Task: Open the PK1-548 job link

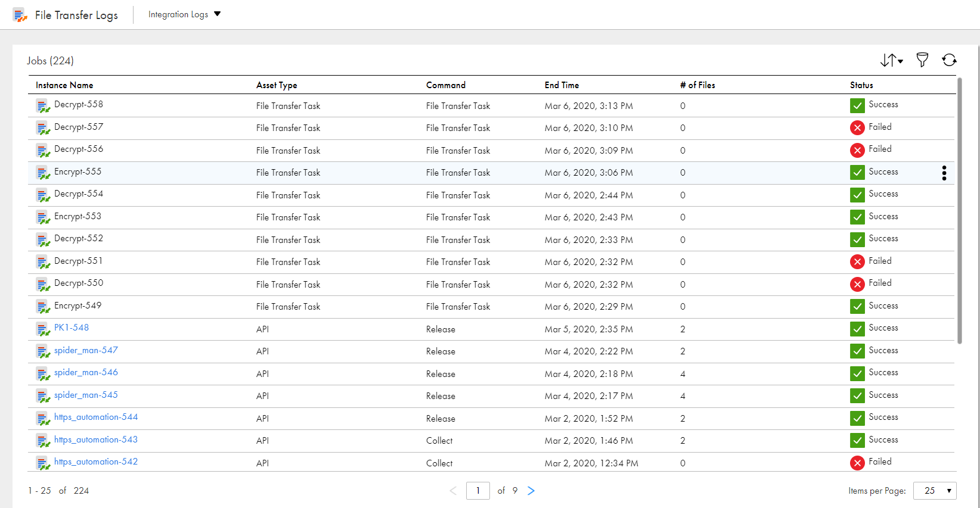Action: (72, 328)
